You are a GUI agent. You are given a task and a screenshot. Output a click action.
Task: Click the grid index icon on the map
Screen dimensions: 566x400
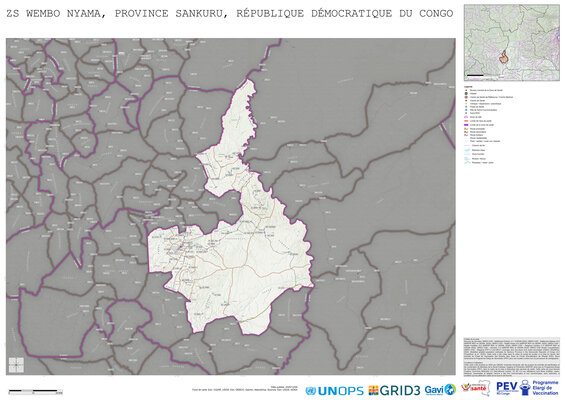[16, 365]
